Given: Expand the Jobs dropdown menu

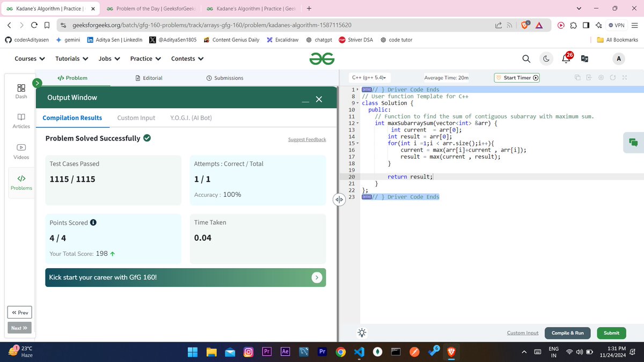Looking at the screenshot, I should pos(109,59).
